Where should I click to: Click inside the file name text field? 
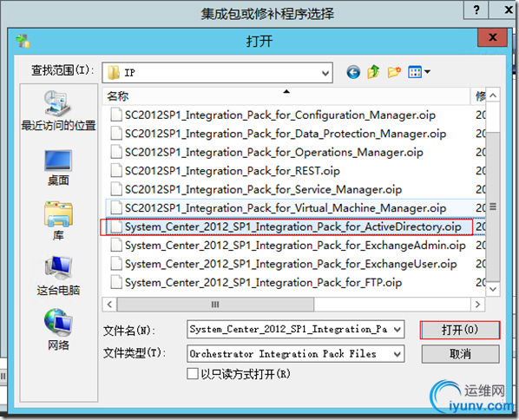290,329
